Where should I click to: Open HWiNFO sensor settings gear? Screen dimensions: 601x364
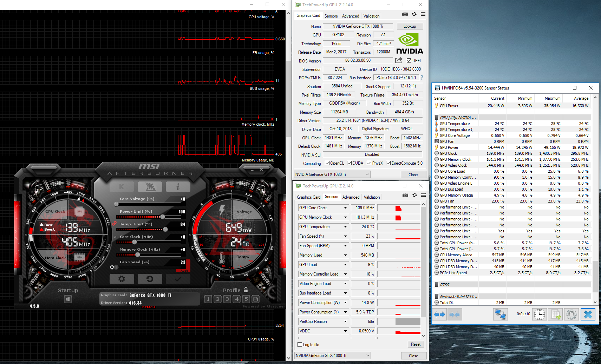[571, 315]
